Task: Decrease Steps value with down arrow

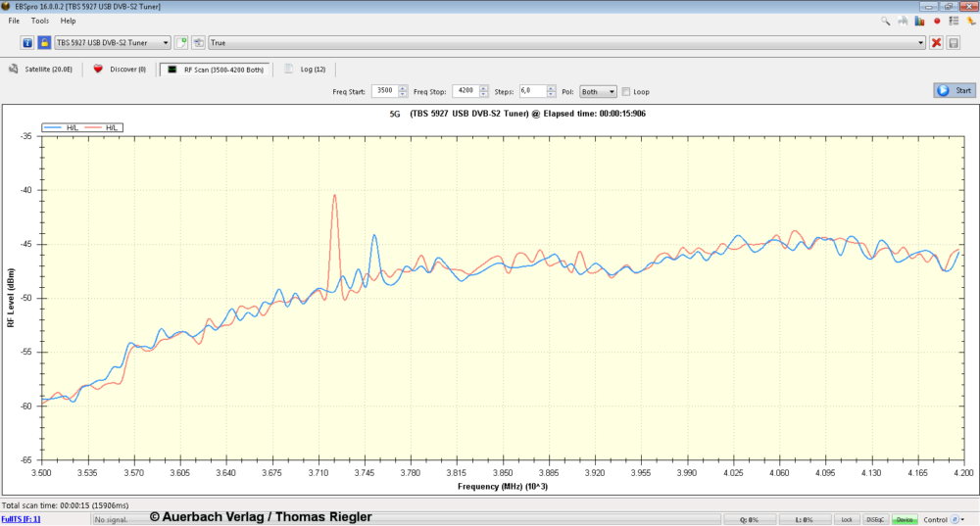Action: (x=551, y=94)
